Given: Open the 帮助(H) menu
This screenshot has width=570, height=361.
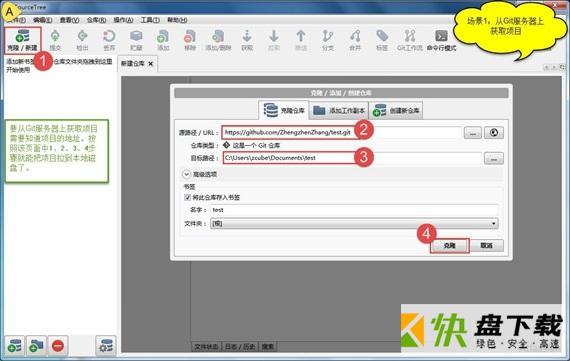Looking at the screenshot, I should pyautogui.click(x=177, y=20).
